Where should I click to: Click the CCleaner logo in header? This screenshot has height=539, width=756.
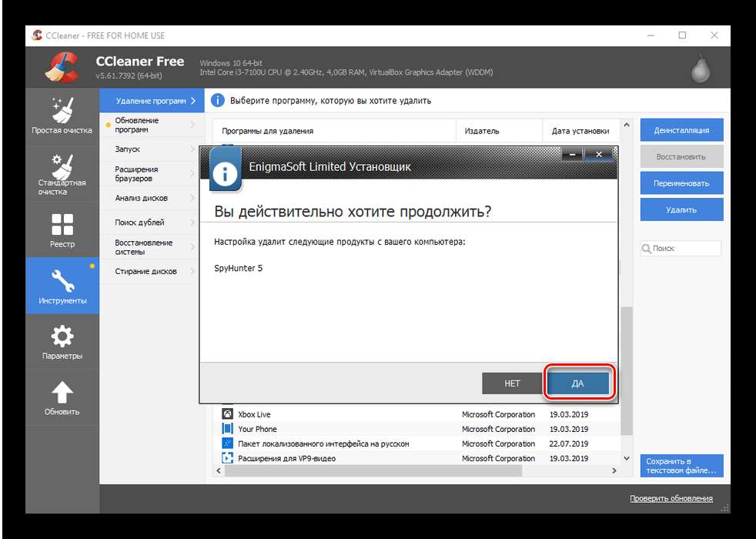62,67
